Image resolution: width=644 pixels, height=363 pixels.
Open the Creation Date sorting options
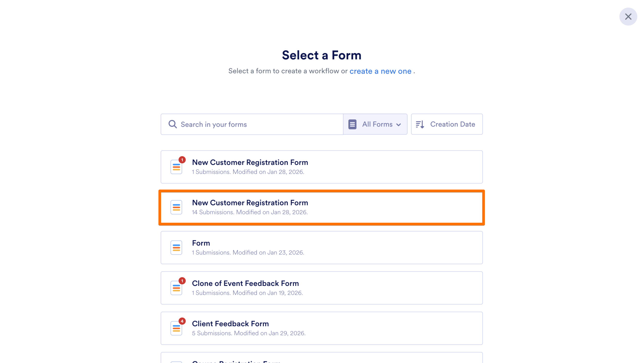point(447,124)
